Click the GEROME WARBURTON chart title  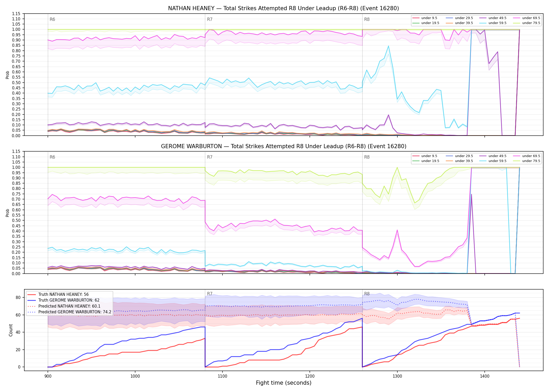[x=283, y=146]
